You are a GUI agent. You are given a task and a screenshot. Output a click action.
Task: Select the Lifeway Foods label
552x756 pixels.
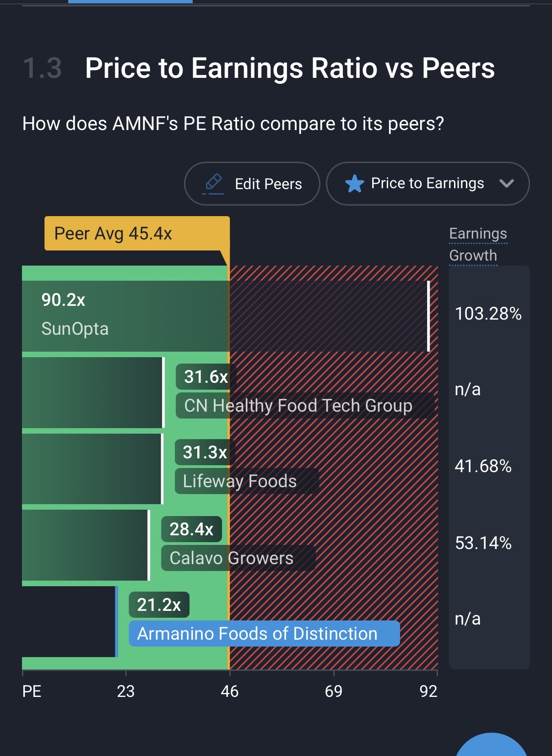[240, 481]
